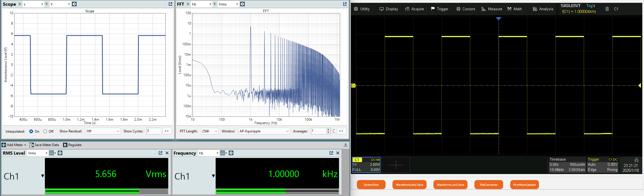Screen dimensions: 644x196
Task: Close the Frequency meter
Action: tap(338, 153)
